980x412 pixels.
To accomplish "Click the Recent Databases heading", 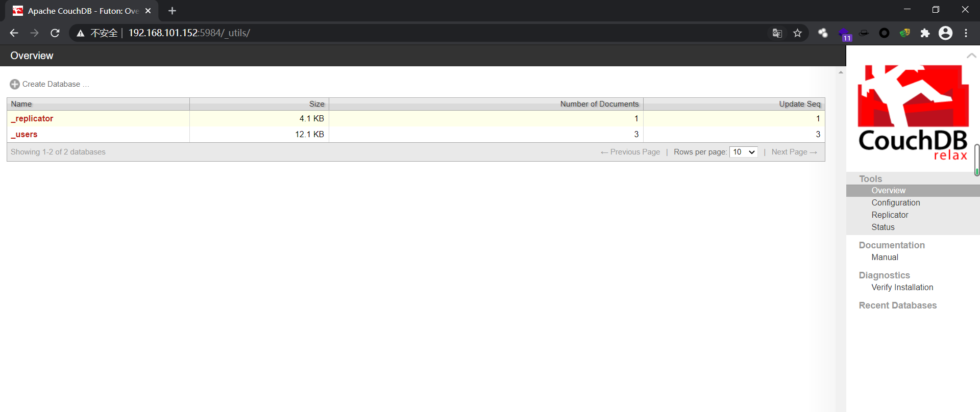I will 897,305.
